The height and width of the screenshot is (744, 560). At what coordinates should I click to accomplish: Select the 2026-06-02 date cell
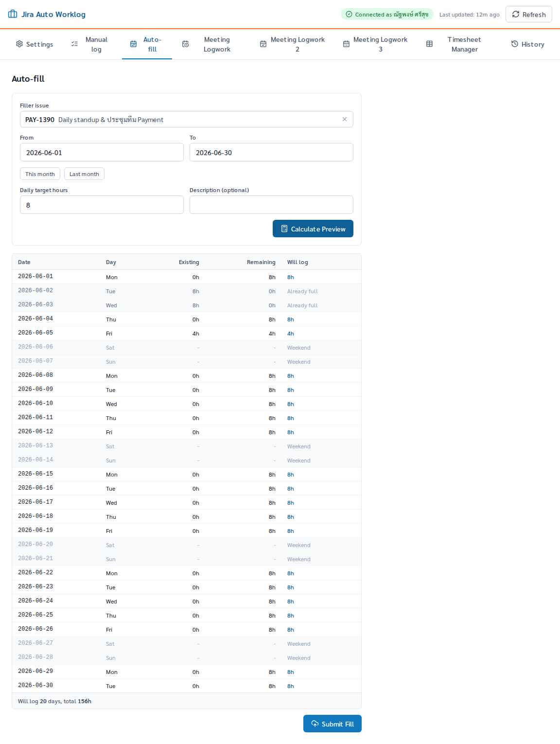tap(35, 290)
